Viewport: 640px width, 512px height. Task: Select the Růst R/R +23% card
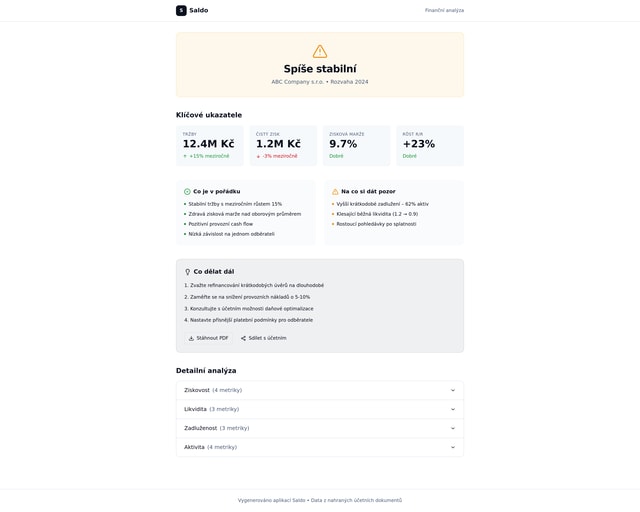[429, 145]
